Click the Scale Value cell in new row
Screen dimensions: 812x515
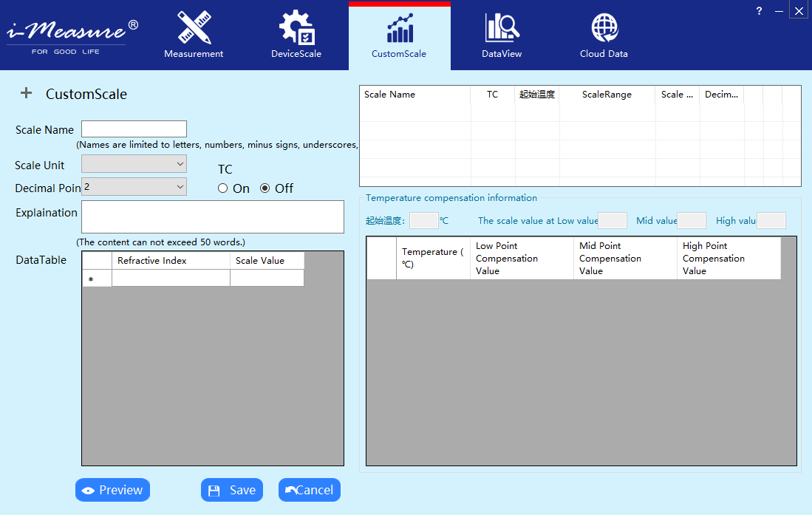tap(267, 279)
